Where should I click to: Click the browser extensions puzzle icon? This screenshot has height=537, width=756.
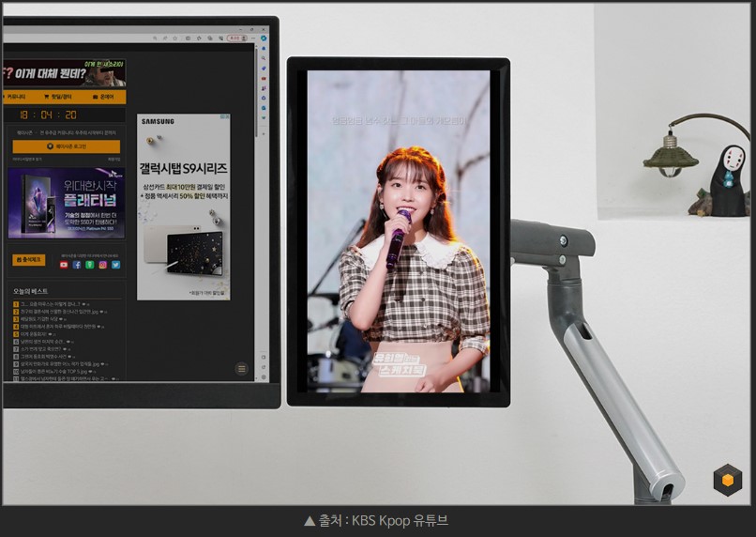pos(200,38)
